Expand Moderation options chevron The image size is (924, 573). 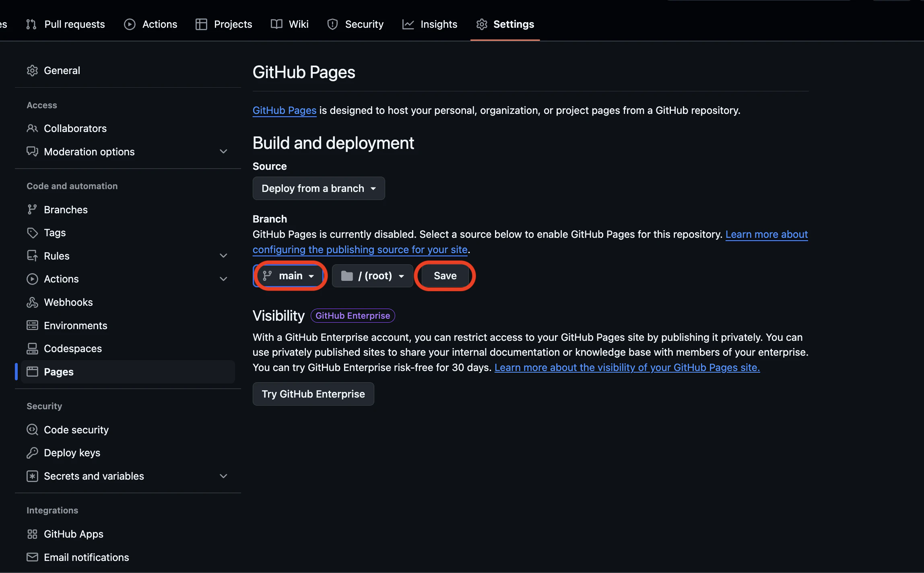pyautogui.click(x=223, y=152)
